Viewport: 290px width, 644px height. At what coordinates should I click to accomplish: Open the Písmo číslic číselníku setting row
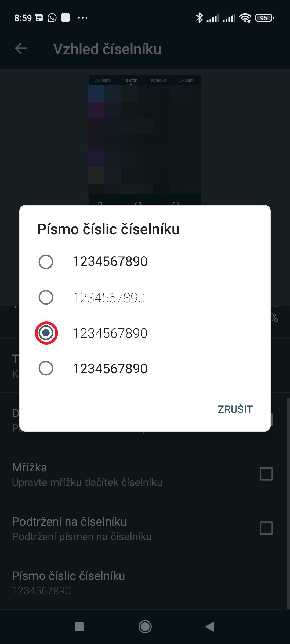[x=145, y=582]
